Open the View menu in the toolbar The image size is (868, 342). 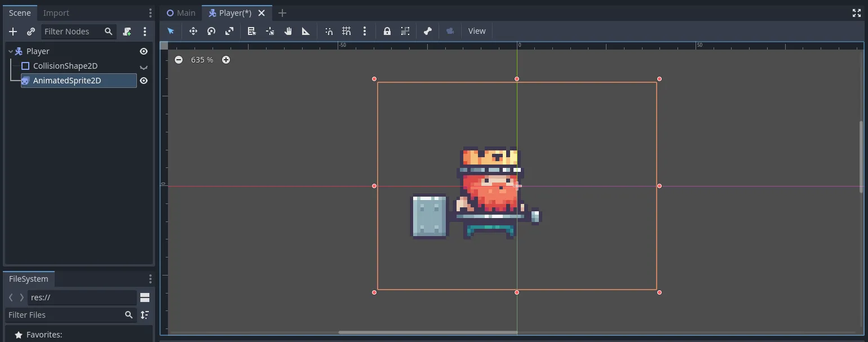click(477, 31)
